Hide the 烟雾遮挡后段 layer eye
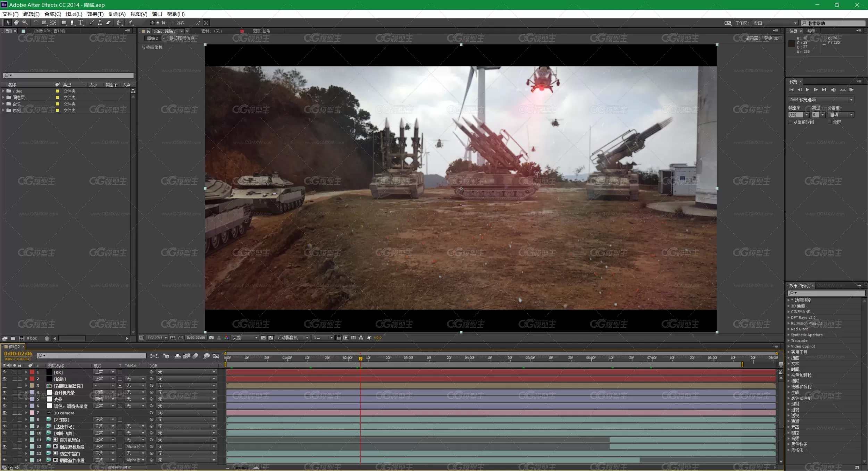Image resolution: width=868 pixels, height=471 pixels. click(x=5, y=447)
